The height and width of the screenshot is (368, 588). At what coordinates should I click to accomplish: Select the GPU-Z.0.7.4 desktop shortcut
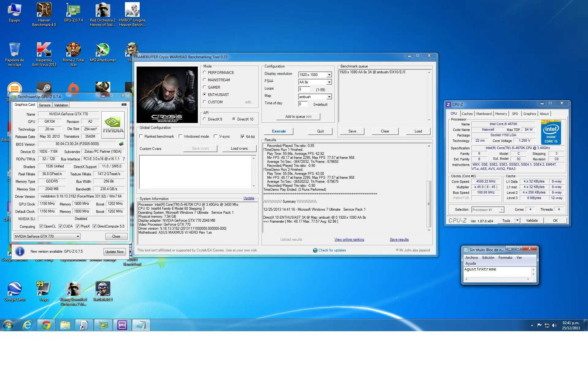click(x=73, y=13)
